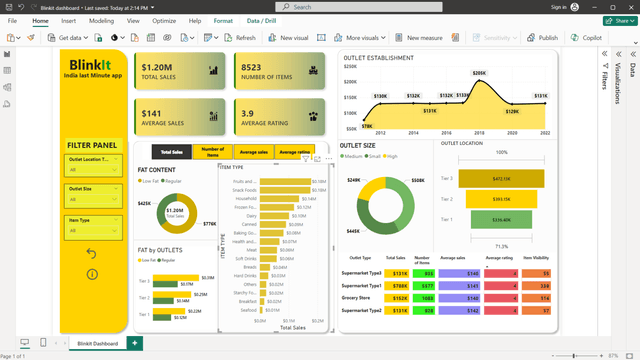Insert a Text box from ribbon
The width and height of the screenshot is (640, 360).
[x=321, y=38]
